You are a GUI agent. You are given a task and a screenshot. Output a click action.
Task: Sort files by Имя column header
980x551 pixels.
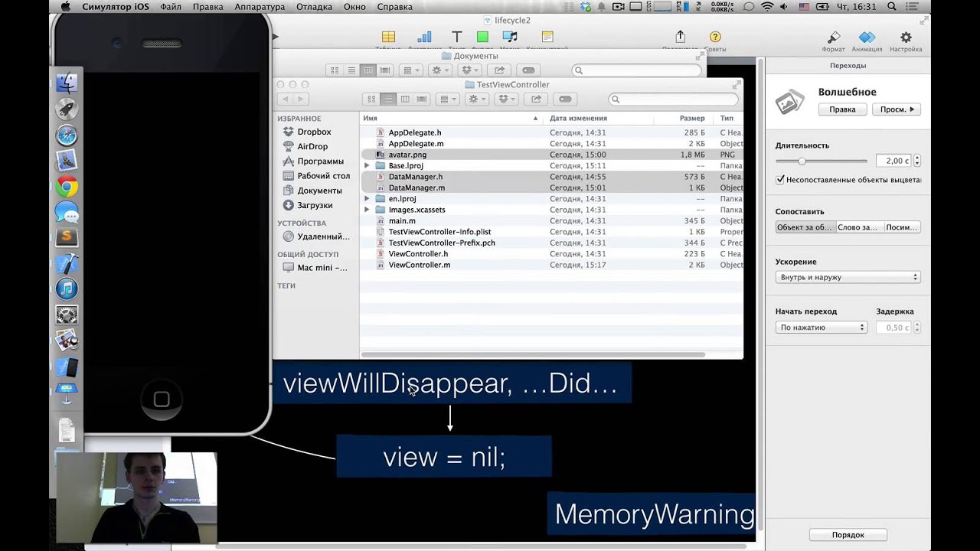[451, 119]
